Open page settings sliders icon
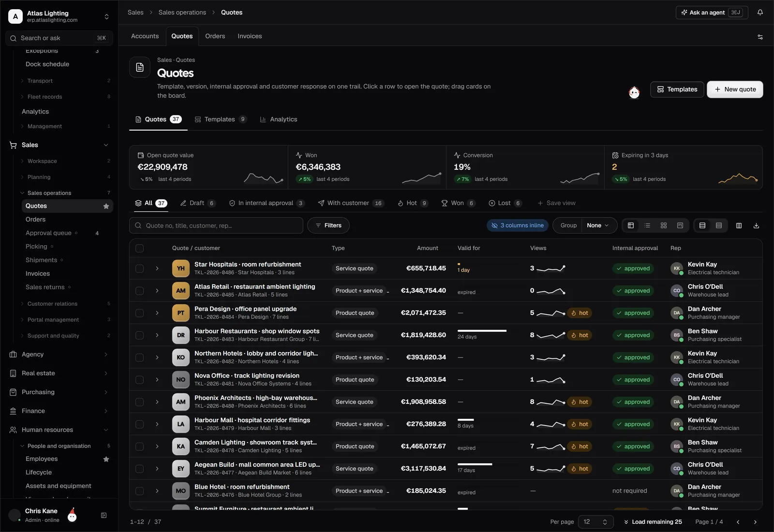Viewport: 774px width, 532px height. pos(760,37)
